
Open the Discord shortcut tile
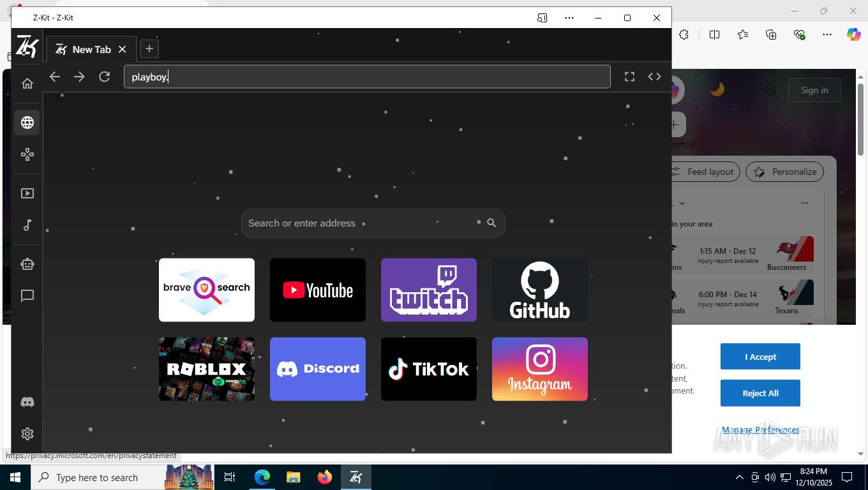(x=318, y=369)
